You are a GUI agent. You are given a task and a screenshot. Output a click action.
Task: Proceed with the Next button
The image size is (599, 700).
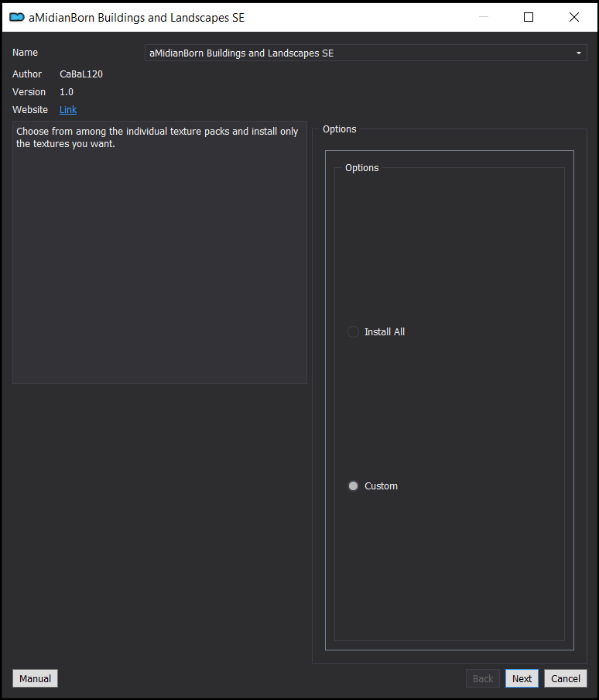pyautogui.click(x=522, y=678)
